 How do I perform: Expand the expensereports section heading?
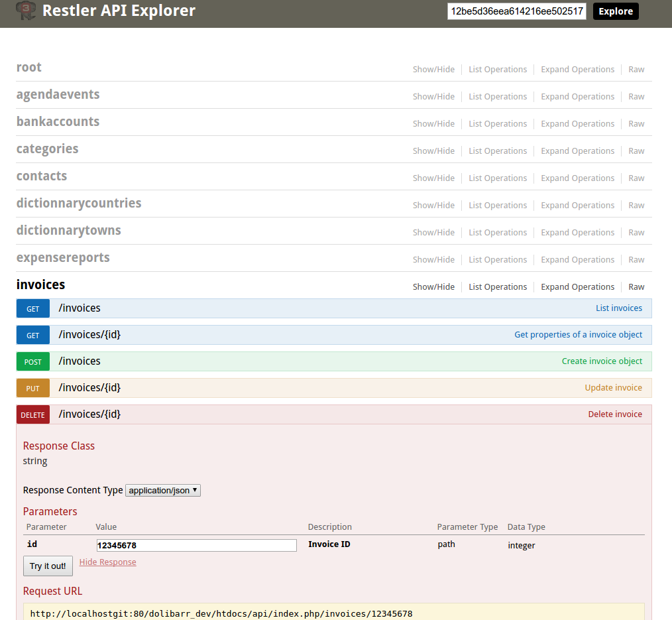[63, 257]
